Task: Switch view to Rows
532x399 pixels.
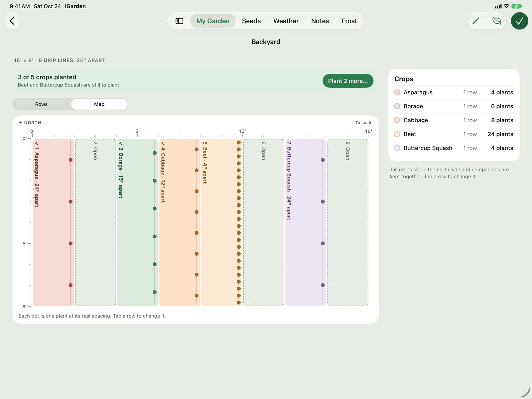Action: (x=42, y=104)
